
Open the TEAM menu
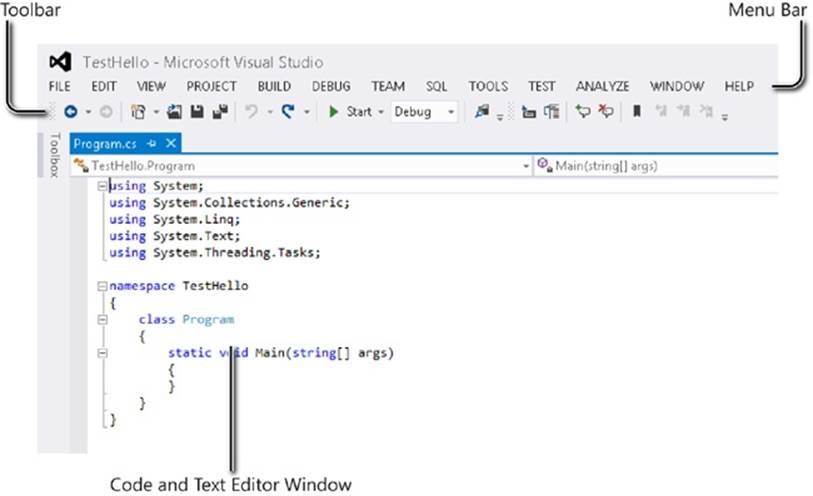click(388, 86)
